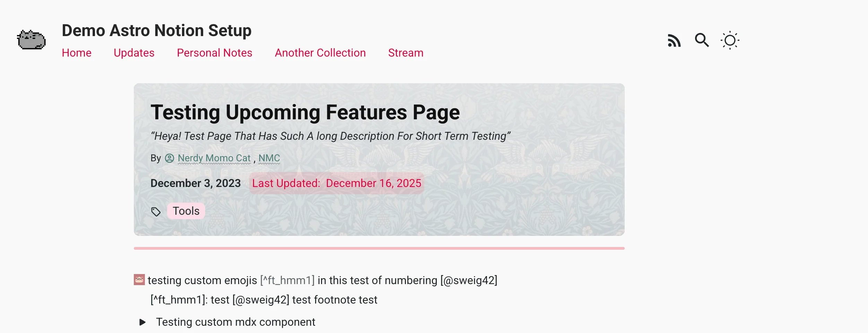Click the Nerdy Momo Cat author link
The height and width of the screenshot is (333, 868).
tap(214, 158)
